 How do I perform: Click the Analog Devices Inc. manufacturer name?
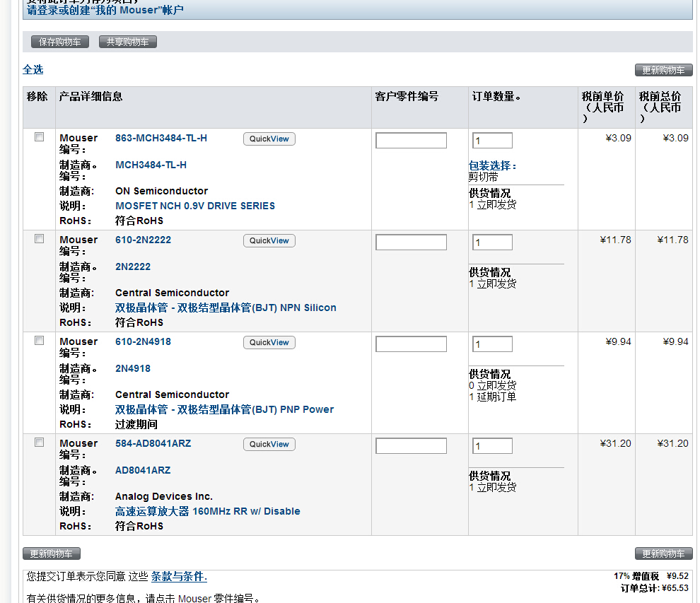click(x=164, y=496)
